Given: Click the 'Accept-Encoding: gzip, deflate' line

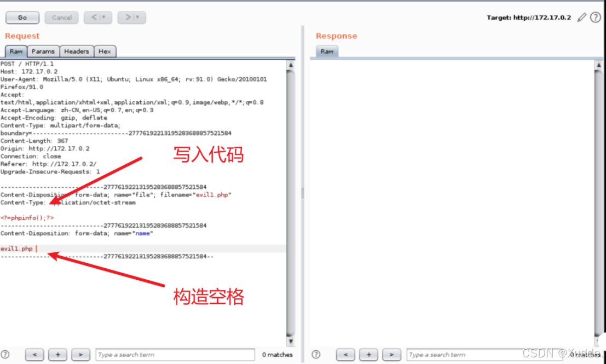Looking at the screenshot, I should coord(54,118).
